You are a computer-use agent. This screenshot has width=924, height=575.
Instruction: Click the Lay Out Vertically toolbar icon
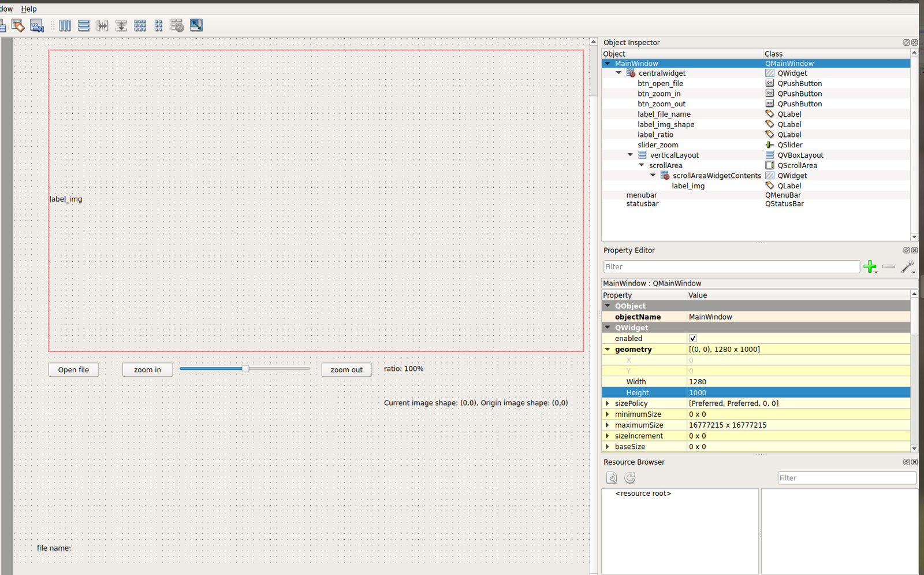[x=84, y=25]
